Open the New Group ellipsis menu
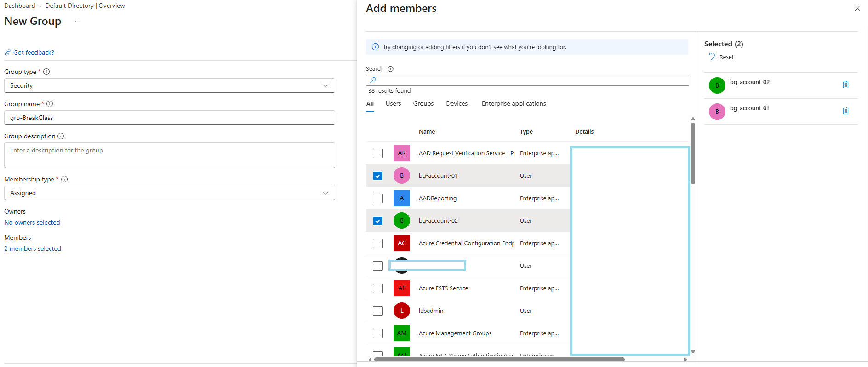868x367 pixels. coord(76,21)
